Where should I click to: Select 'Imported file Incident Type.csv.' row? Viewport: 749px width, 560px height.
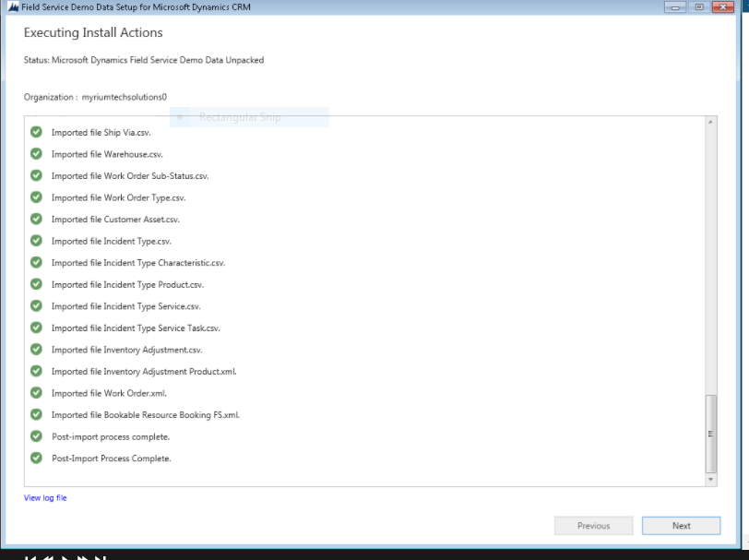[x=112, y=242]
